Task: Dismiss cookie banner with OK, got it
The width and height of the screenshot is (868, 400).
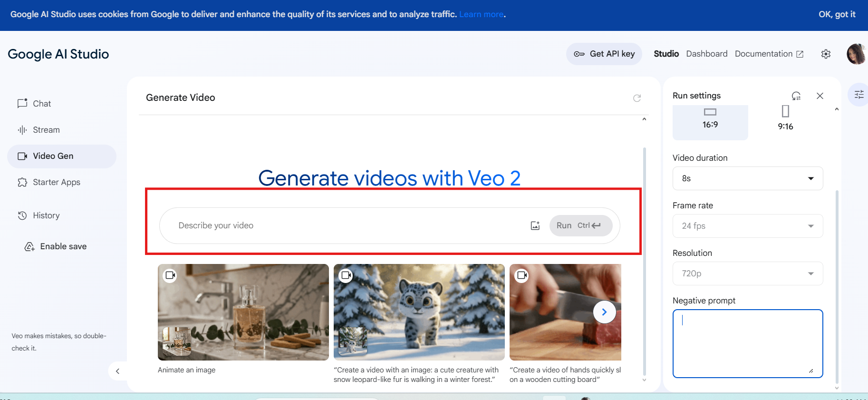Action: 837,14
